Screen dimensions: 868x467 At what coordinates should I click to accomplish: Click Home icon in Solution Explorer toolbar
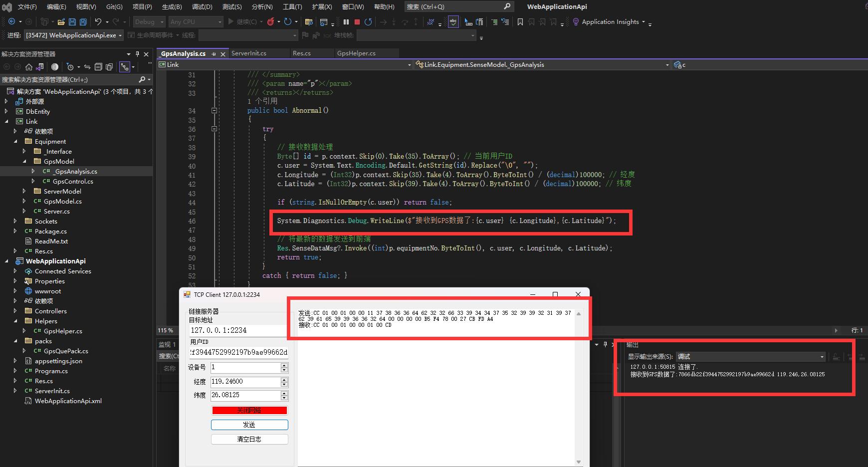pos(29,67)
